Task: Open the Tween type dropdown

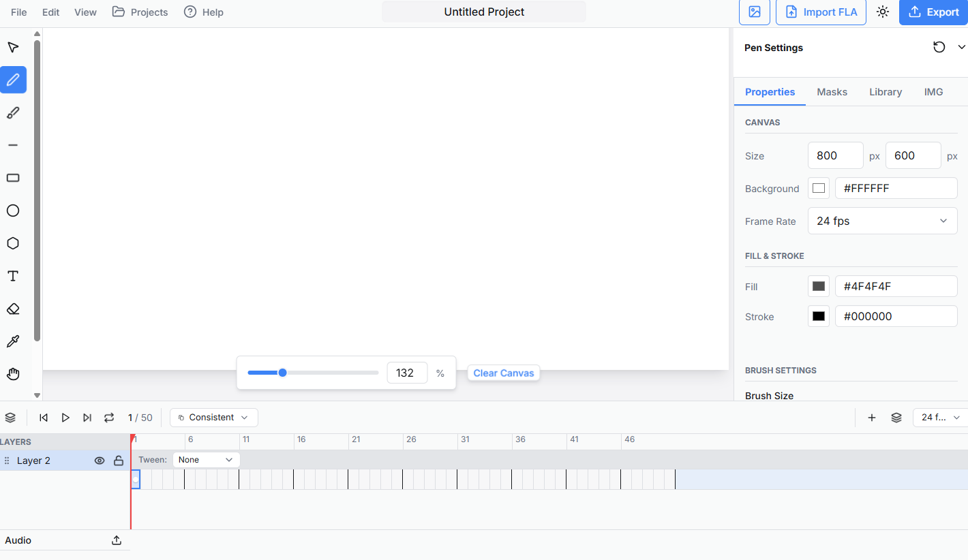Action: click(x=207, y=460)
